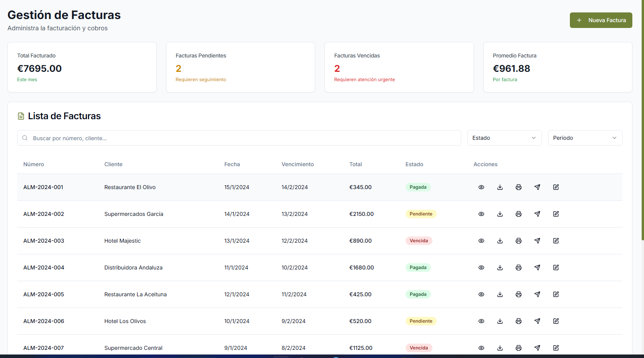Download invoice ALM-2024-006
The height and width of the screenshot is (358, 644).
(x=500, y=321)
